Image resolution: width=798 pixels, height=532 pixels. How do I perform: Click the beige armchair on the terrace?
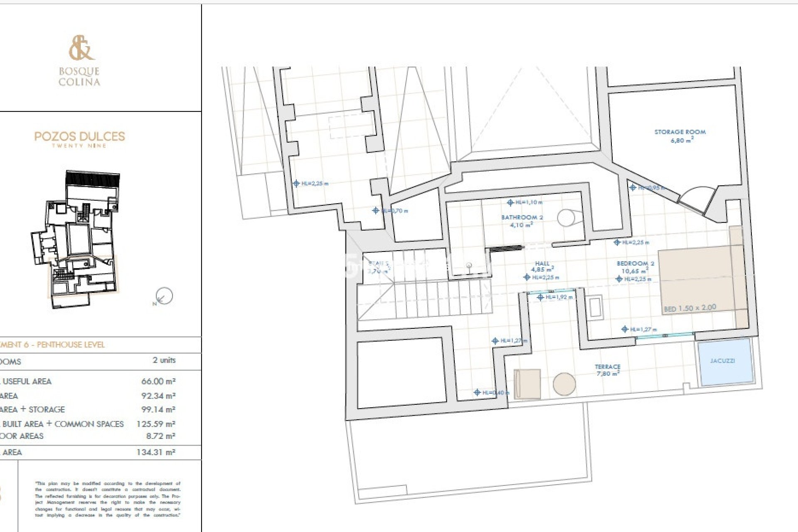point(527,384)
